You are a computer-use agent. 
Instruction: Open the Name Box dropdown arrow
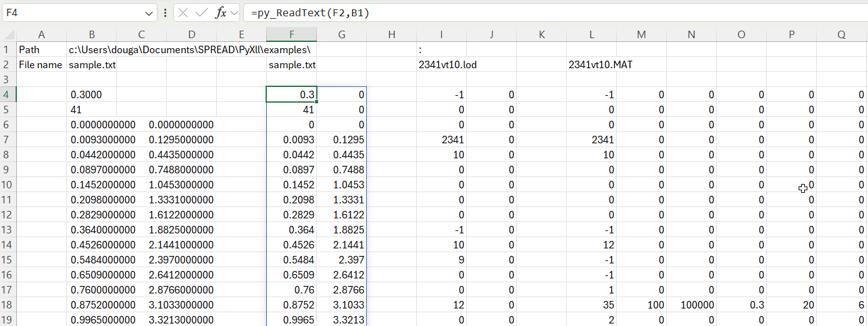pyautogui.click(x=149, y=13)
